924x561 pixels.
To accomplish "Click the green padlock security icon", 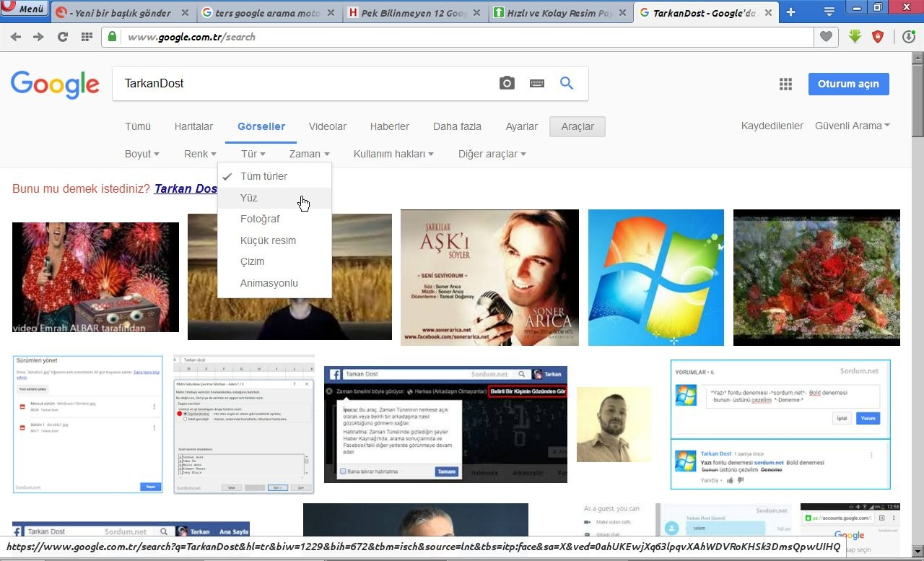I will tap(112, 37).
